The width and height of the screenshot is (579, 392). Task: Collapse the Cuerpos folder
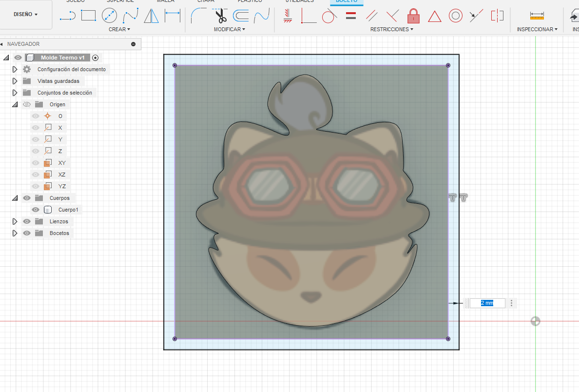[x=15, y=198]
